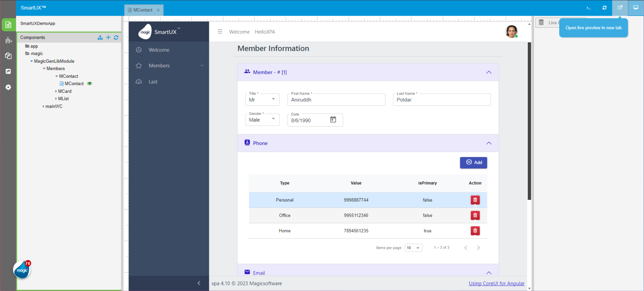Click the Add phone button

tap(473, 163)
